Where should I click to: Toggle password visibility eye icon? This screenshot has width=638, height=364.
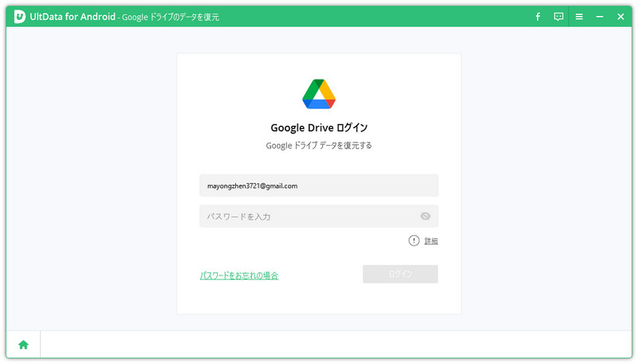tap(425, 216)
